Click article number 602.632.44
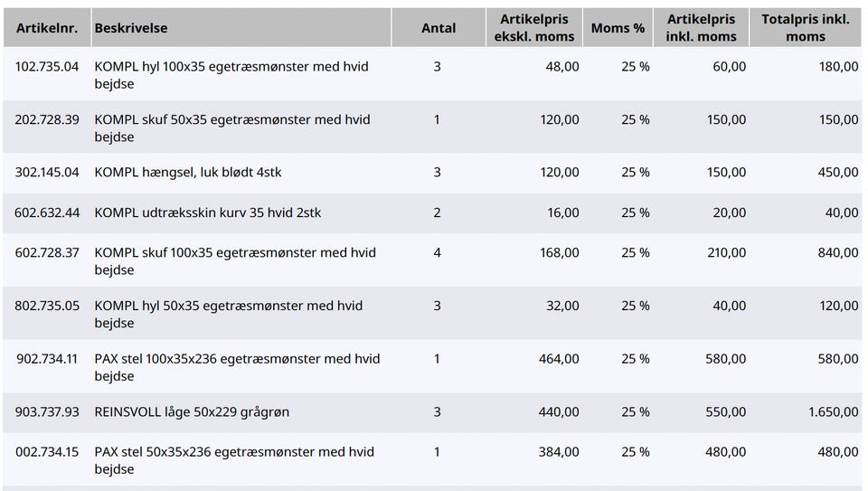The width and height of the screenshot is (868, 491). 47,213
